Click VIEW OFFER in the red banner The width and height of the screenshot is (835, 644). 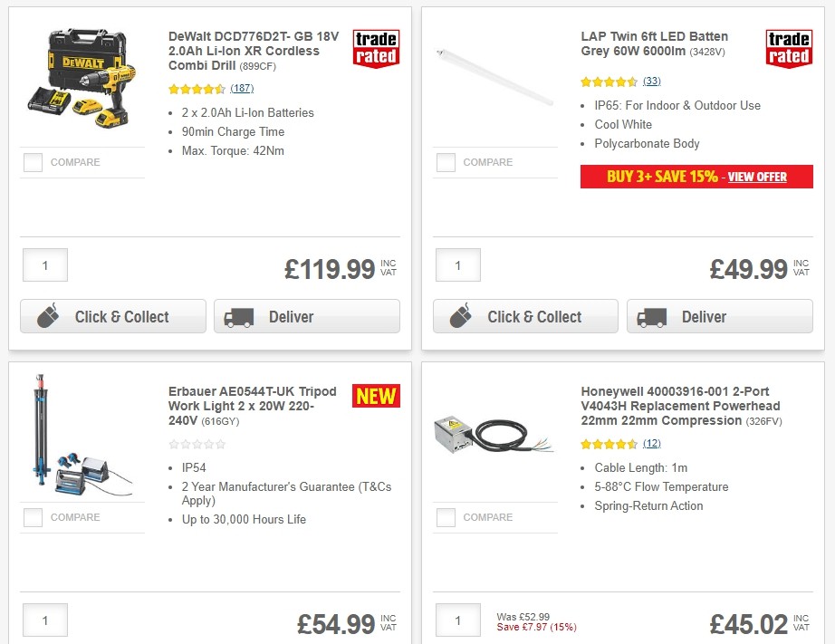(x=757, y=177)
